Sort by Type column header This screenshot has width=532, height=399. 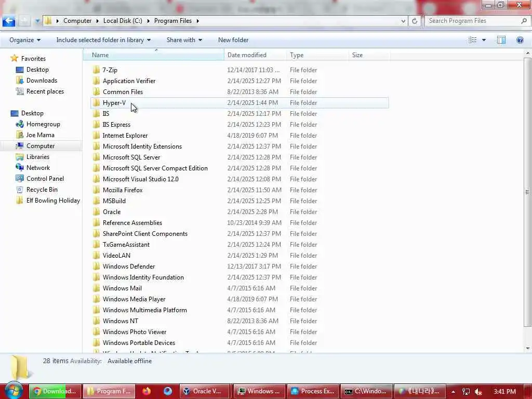tap(317, 55)
